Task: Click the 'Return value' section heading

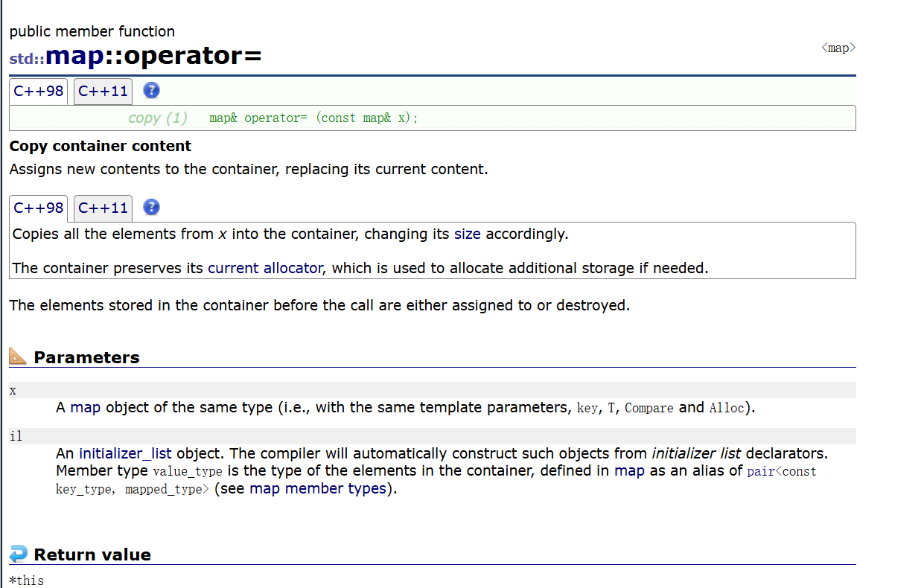Action: [x=92, y=555]
